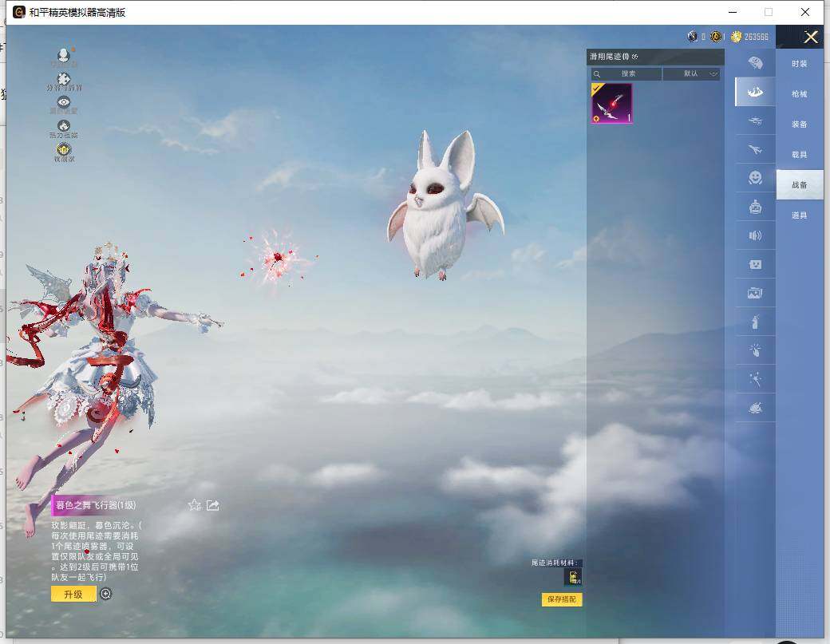Image resolution: width=830 pixels, height=644 pixels.
Task: Select the parachute category icon in sidebar
Action: (x=755, y=64)
